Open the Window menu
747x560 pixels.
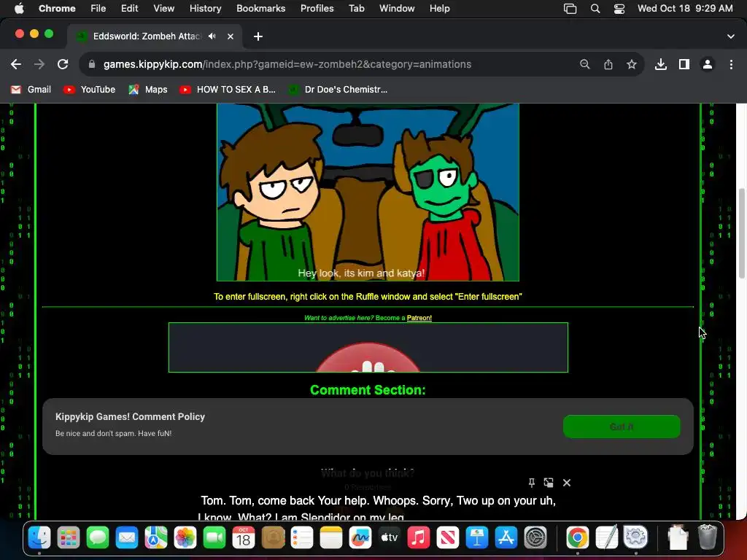pos(397,8)
